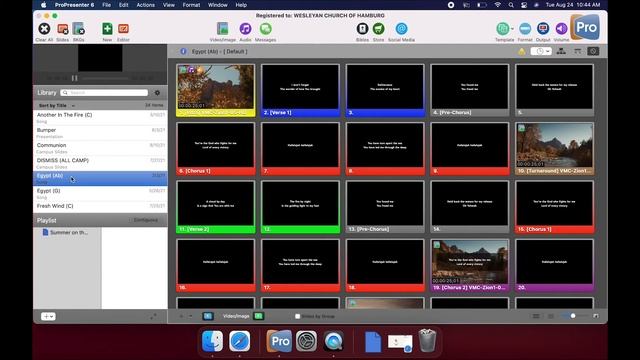
Task: Toggle the Output toolbar icon
Action: click(x=543, y=29)
